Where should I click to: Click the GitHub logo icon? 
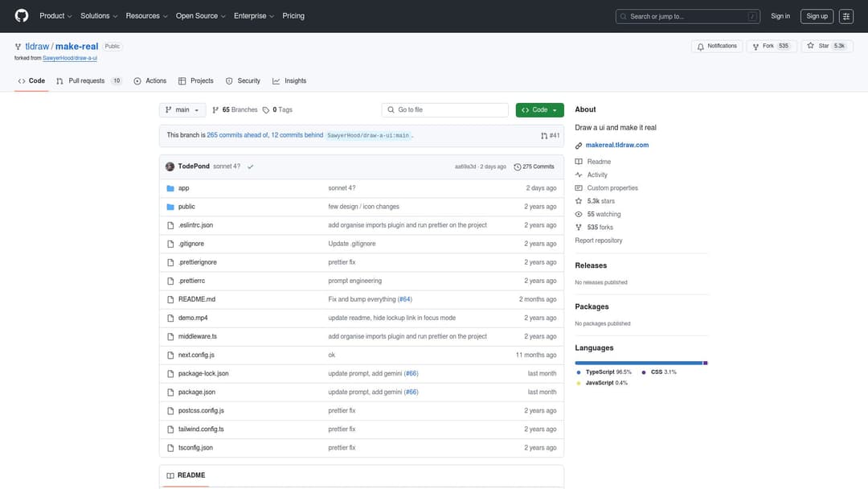pos(22,16)
